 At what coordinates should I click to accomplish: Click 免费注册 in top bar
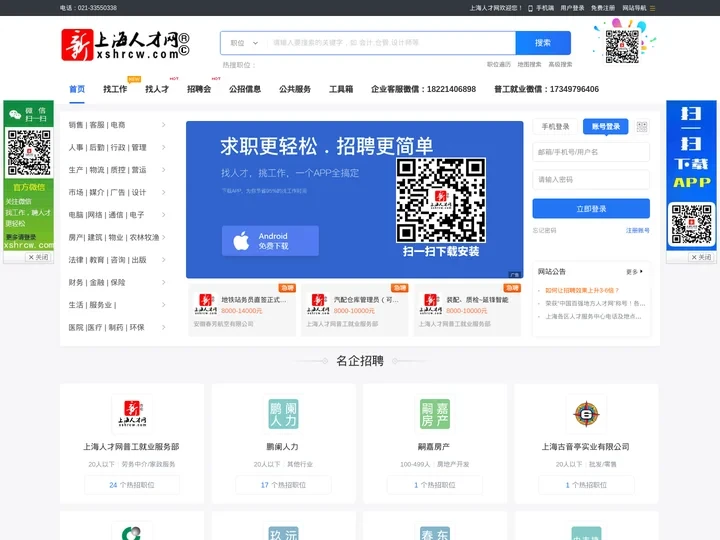pos(603,8)
